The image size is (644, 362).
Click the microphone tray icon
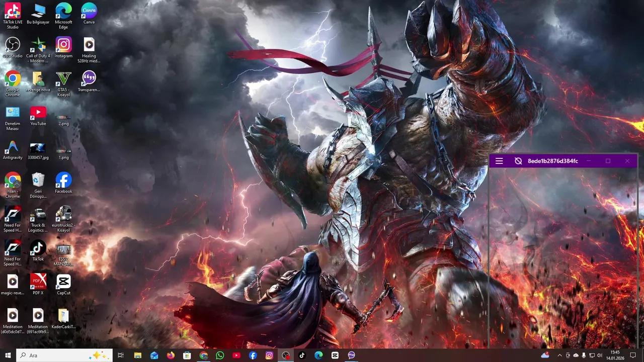click(x=584, y=355)
